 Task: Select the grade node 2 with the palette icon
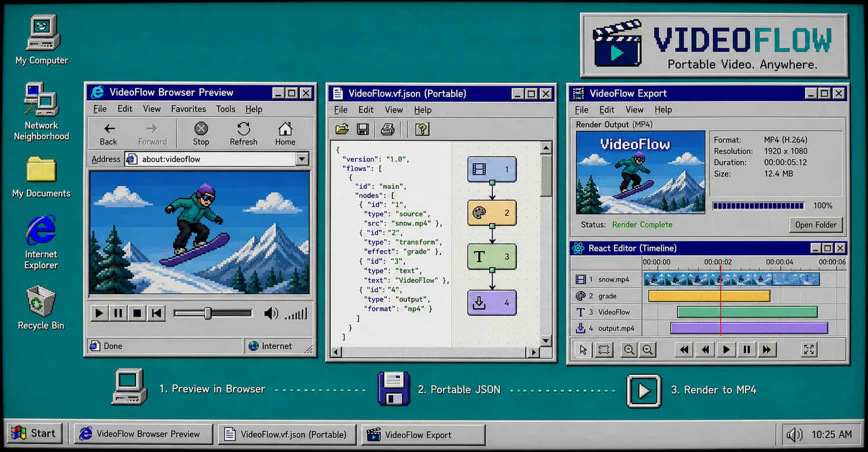(492, 213)
